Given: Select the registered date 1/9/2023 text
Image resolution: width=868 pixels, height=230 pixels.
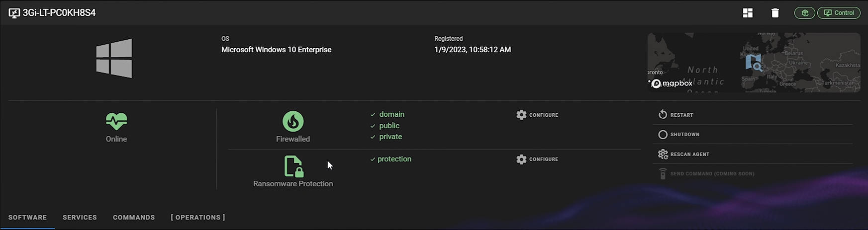Looking at the screenshot, I should [x=473, y=50].
